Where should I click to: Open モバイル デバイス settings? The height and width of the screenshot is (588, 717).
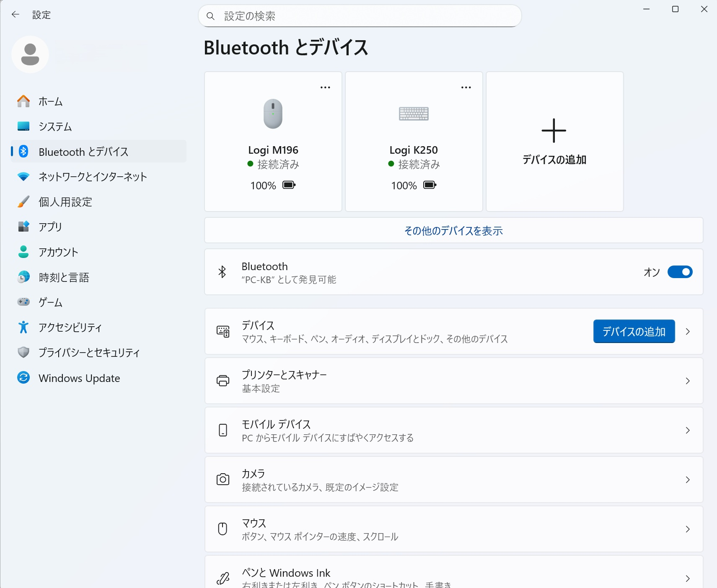pyautogui.click(x=453, y=430)
